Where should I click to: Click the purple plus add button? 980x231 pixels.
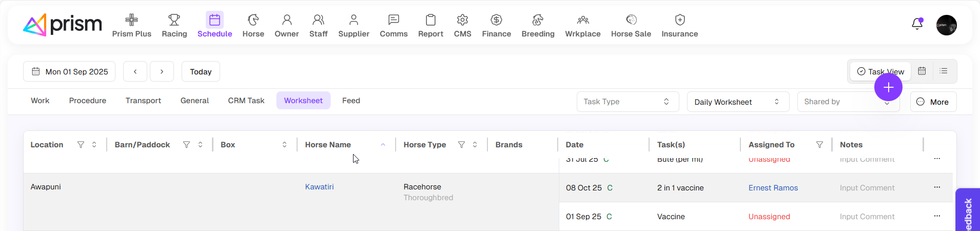(x=888, y=87)
